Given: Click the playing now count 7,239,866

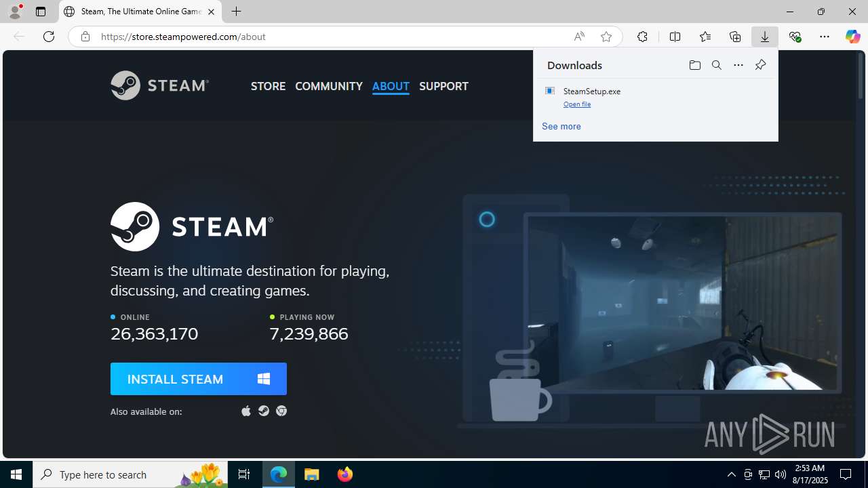Looking at the screenshot, I should (x=309, y=333).
